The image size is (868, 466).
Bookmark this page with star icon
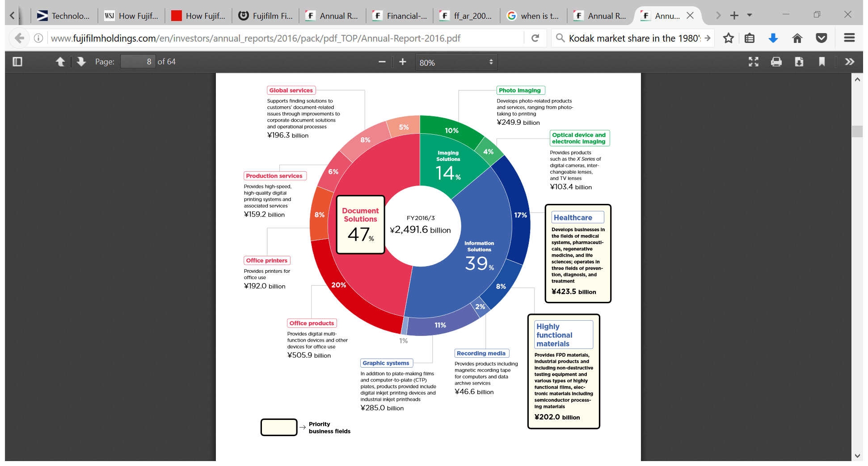[x=729, y=38]
